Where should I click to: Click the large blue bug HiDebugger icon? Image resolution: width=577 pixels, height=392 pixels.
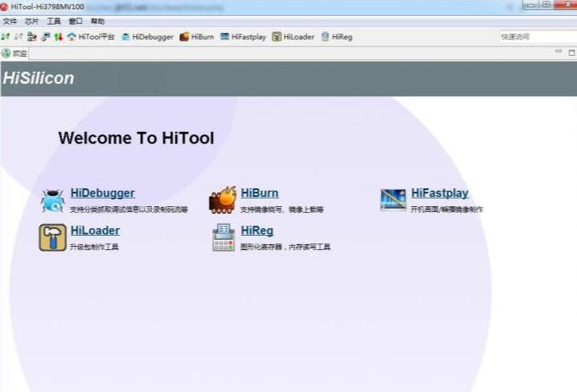52,201
